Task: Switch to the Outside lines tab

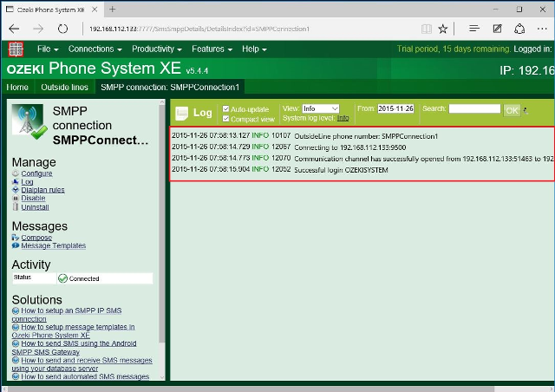Action: tap(64, 87)
